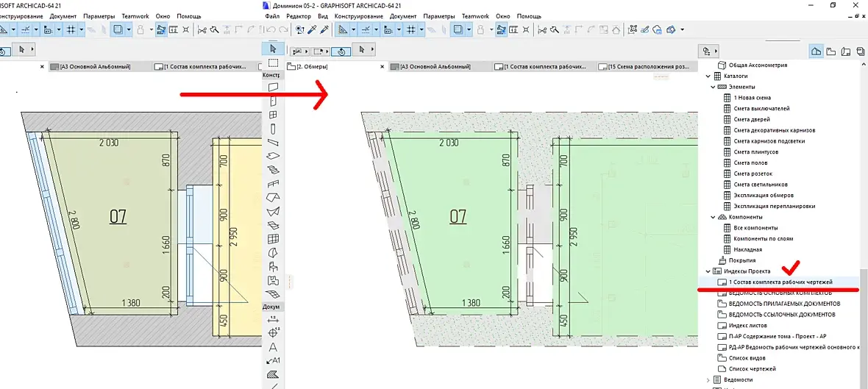Viewport: 868px width, 389px height.
Task: Collapse the Индексы Проекта node
Action: point(708,271)
